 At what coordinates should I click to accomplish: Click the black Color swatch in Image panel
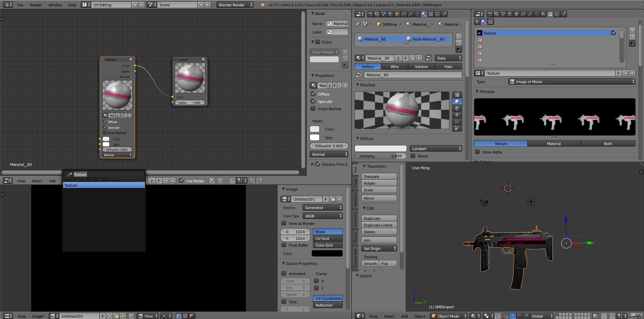327,253
